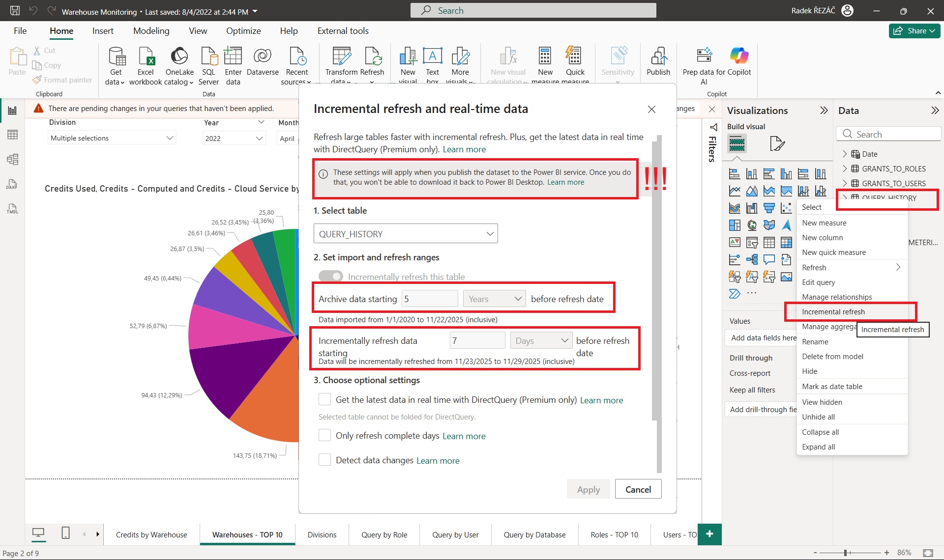Toggle Incrementally refresh this table switch
This screenshot has width=944, height=560.
coord(331,277)
